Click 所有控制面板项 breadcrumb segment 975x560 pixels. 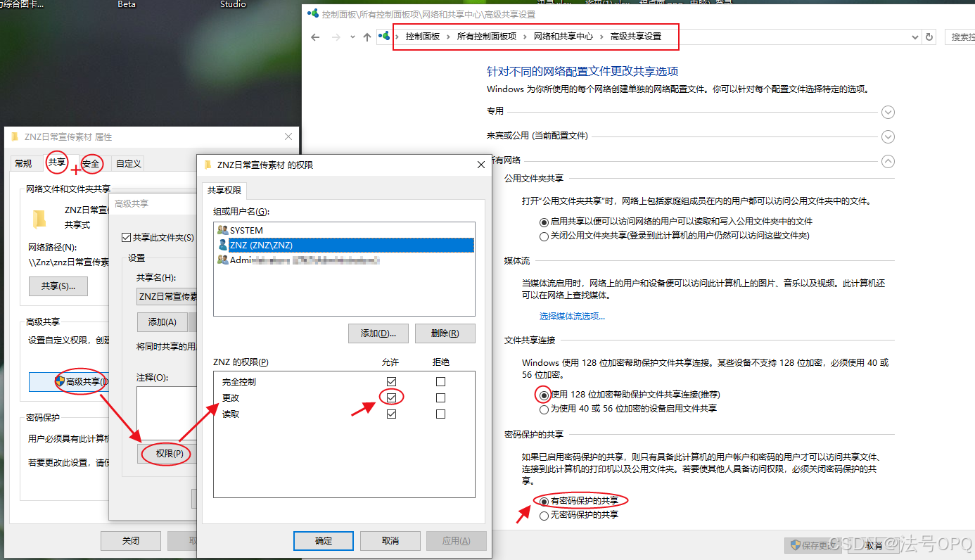point(486,37)
